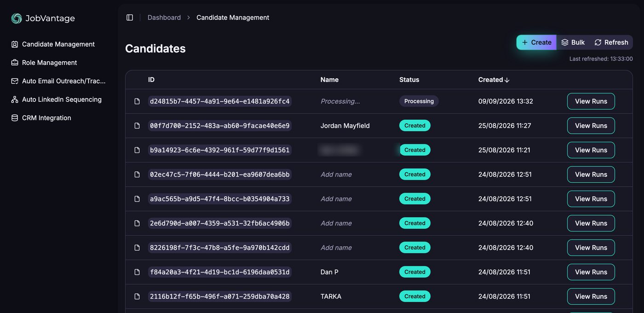Create a new candidate
This screenshot has width=644, height=313.
tap(536, 42)
